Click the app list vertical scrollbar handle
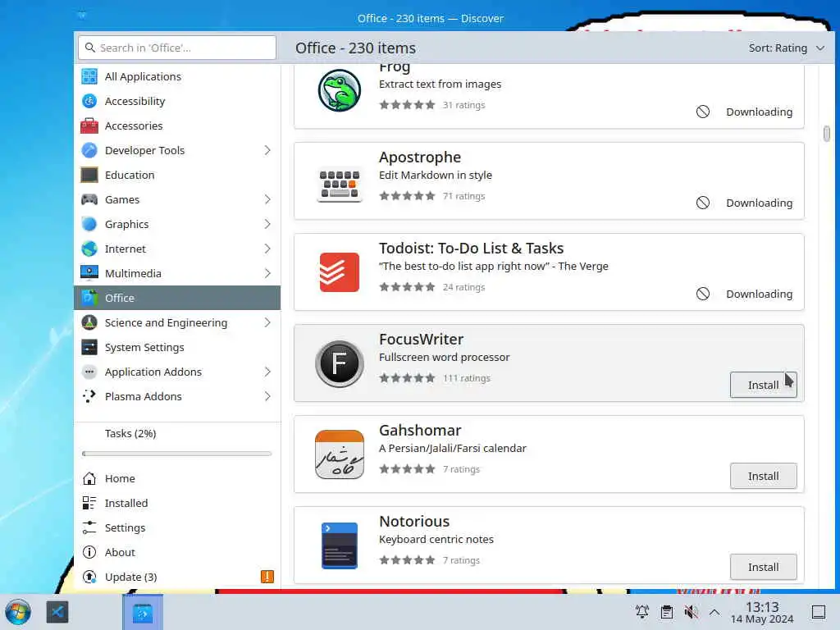The image size is (840, 630). [x=827, y=134]
